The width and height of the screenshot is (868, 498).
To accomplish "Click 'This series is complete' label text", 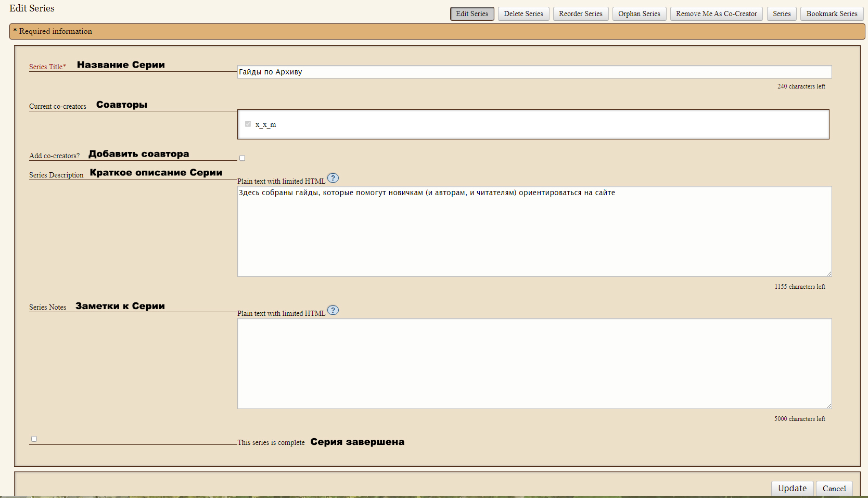I will coord(271,442).
